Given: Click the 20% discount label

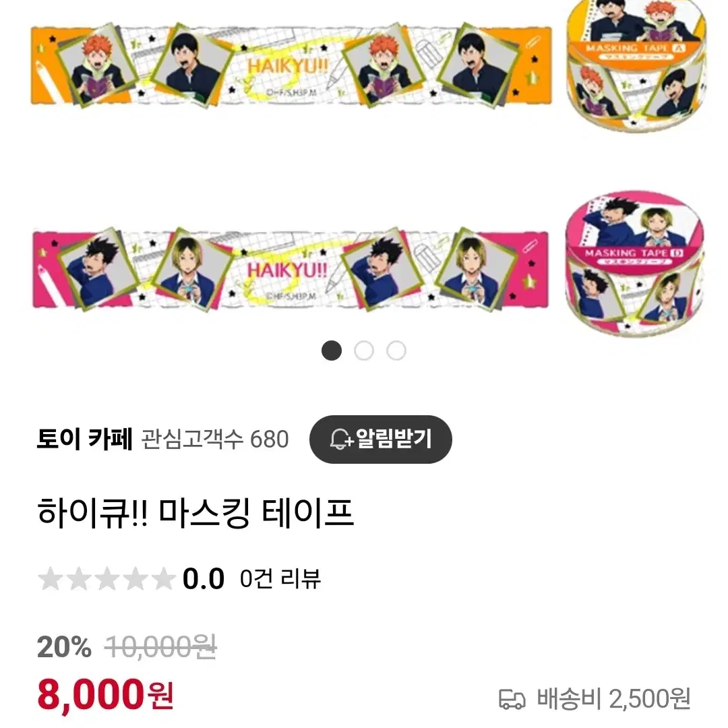Looking at the screenshot, I should (64, 646).
